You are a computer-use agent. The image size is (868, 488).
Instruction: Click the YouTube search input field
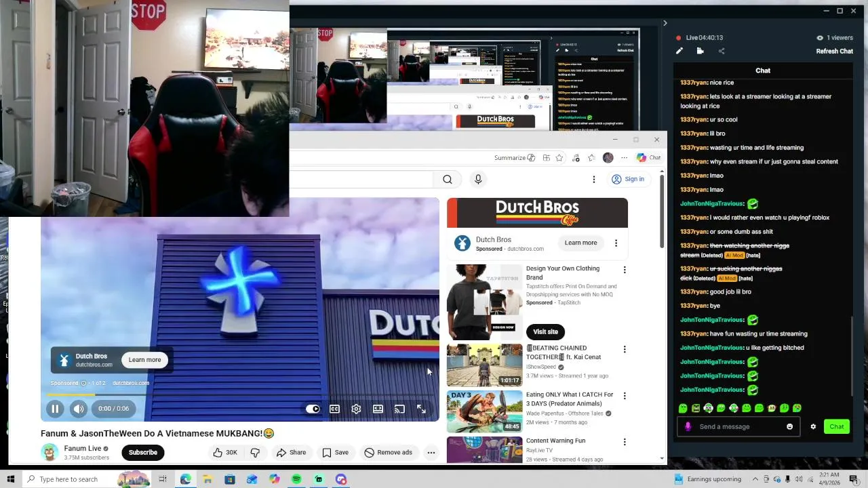click(x=361, y=179)
